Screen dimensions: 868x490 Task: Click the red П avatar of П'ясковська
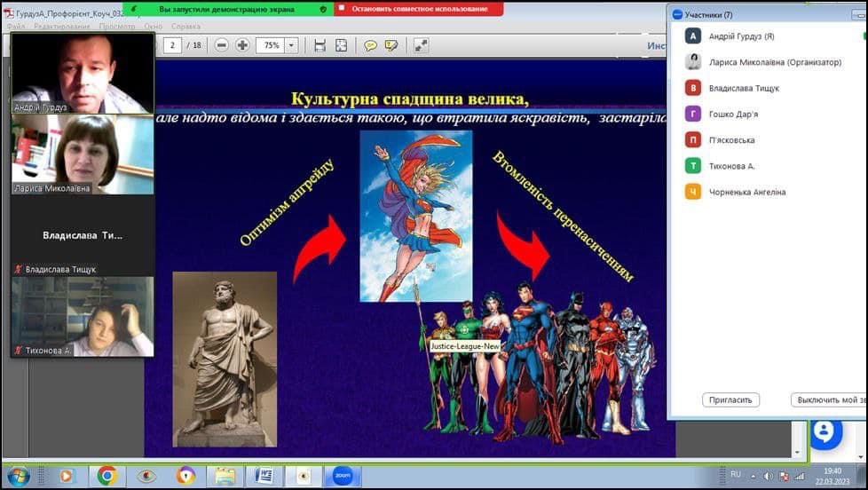tap(693, 140)
